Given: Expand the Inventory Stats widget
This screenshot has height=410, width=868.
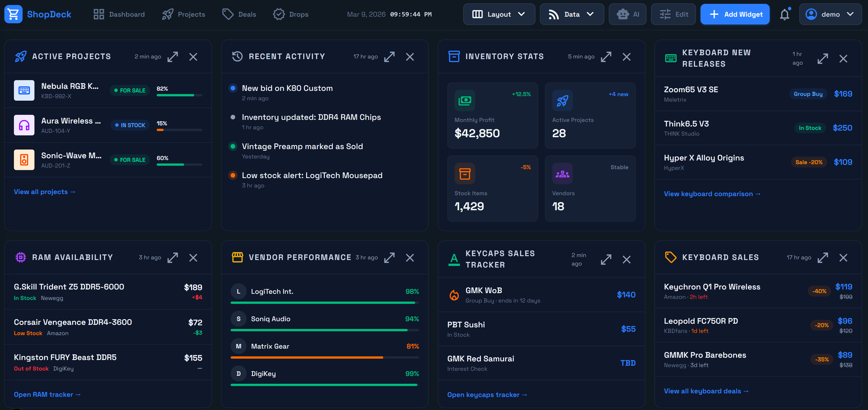Looking at the screenshot, I should coord(606,57).
